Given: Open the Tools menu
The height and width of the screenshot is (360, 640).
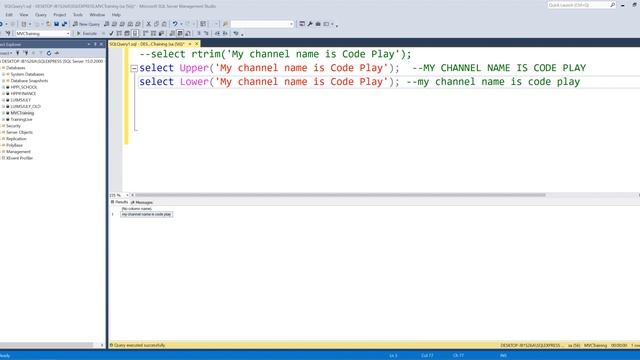Looking at the screenshot, I should (x=78, y=15).
